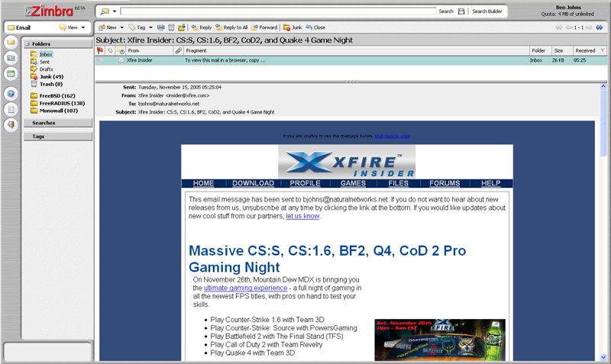
Task: Open the dropdown arrow next to Tag
Action: point(150,27)
